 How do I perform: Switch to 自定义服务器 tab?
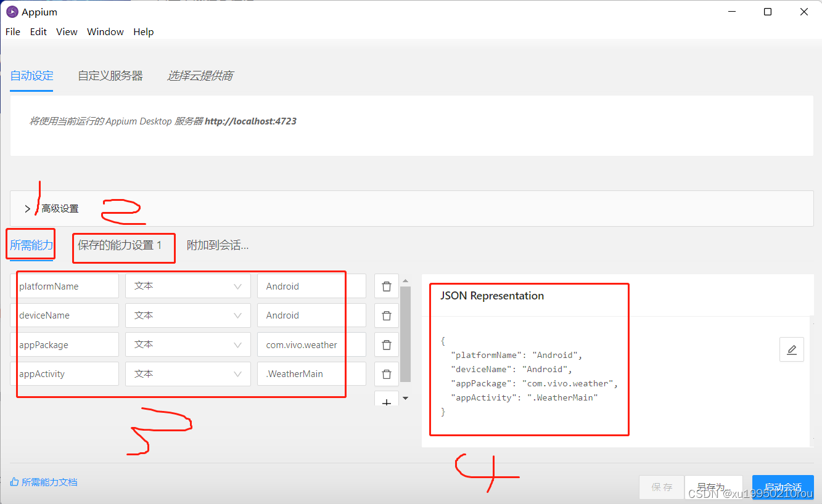coord(110,76)
